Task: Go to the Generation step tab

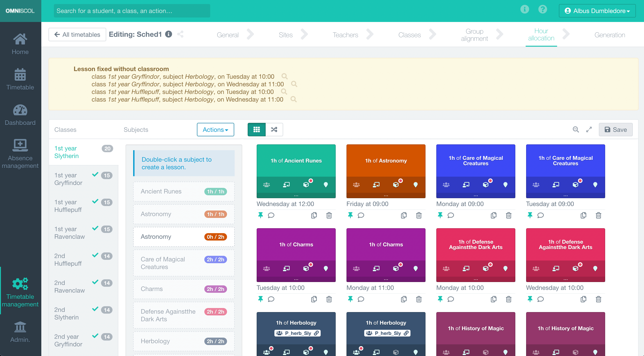Action: [x=609, y=35]
